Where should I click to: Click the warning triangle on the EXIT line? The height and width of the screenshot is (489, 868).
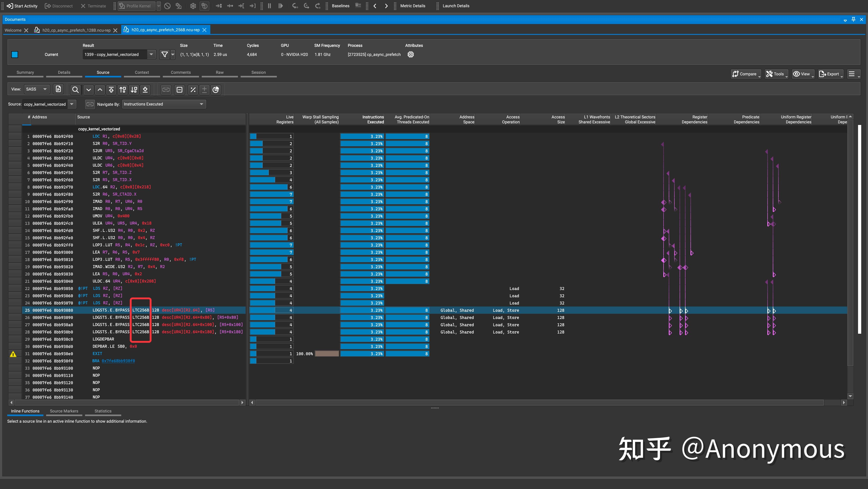pos(14,354)
